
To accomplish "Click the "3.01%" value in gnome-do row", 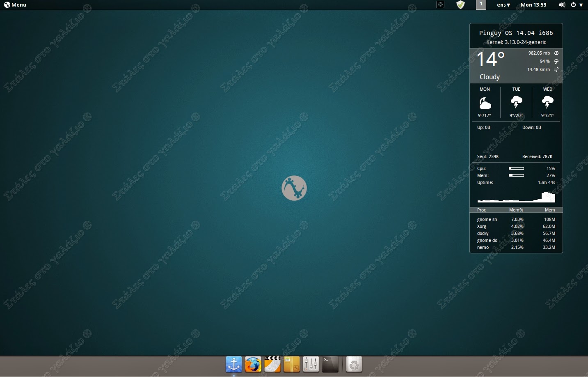I will click(x=517, y=240).
